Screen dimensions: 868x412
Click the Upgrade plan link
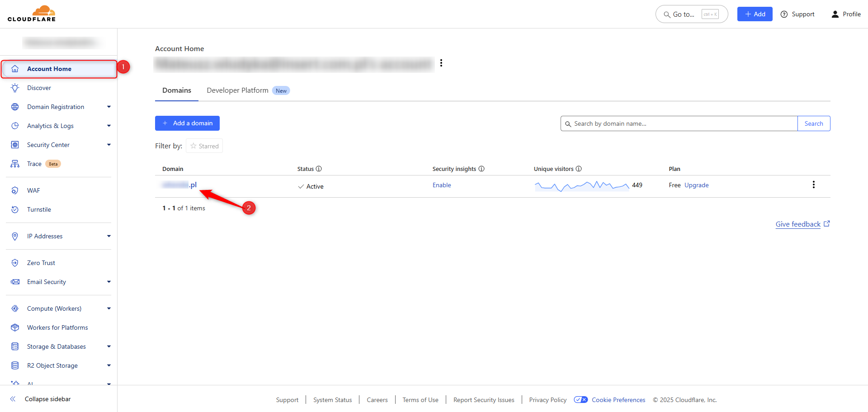pyautogui.click(x=697, y=185)
